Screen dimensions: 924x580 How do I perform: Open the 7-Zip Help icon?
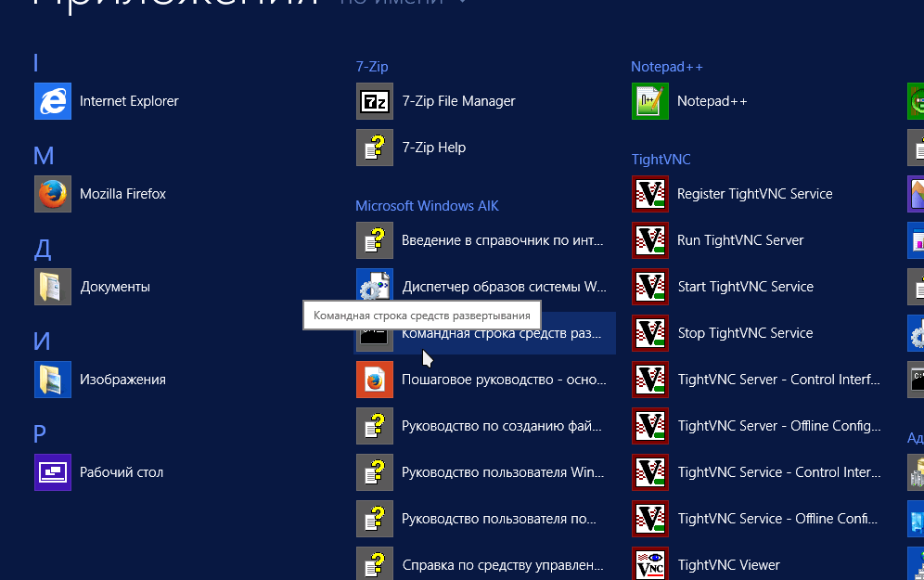(375, 148)
